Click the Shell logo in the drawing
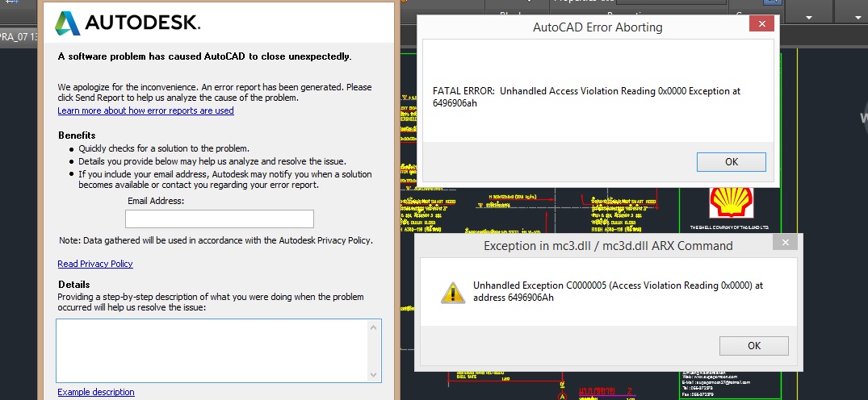Image resolution: width=868 pixels, height=400 pixels. [x=732, y=202]
